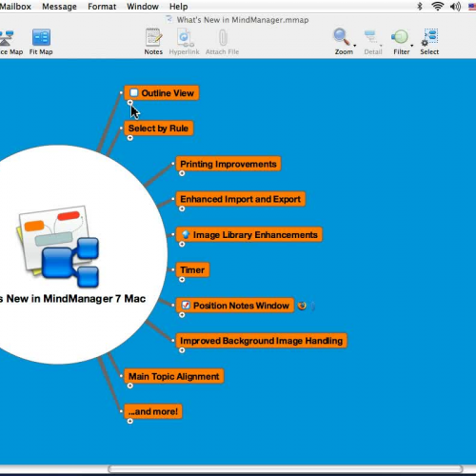
Task: Click the window title What's New in MindManager.mmap
Action: [x=243, y=20]
